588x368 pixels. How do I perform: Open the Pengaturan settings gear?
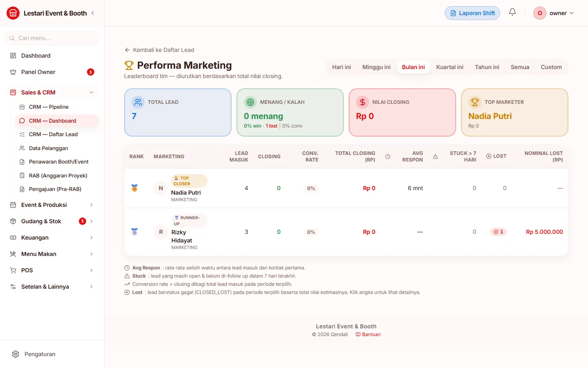pos(16,354)
